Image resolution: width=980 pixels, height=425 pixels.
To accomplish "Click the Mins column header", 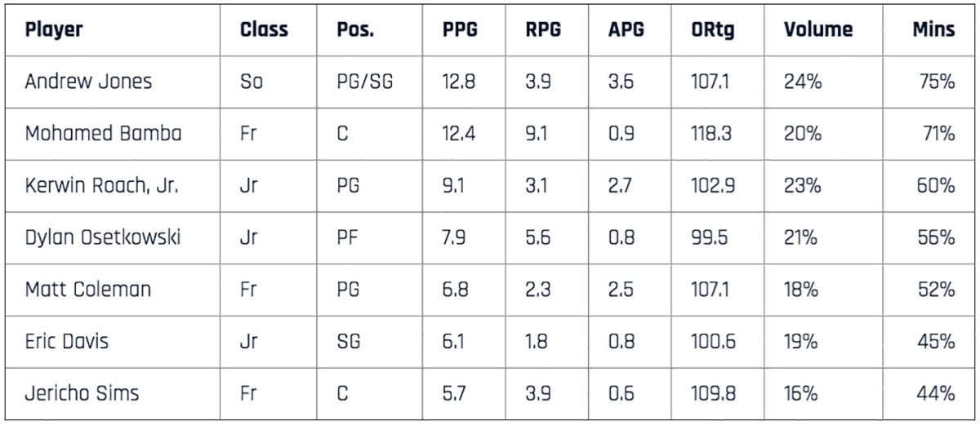I will click(x=933, y=30).
